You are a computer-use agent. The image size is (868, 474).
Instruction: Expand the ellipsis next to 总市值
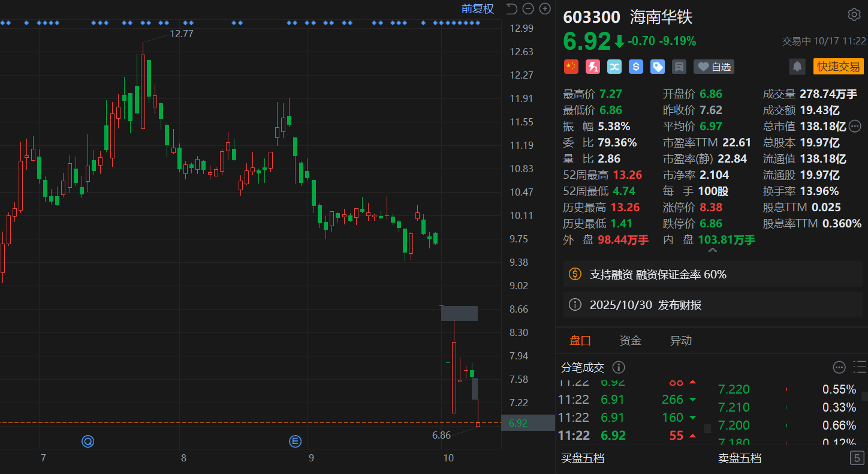pyautogui.click(x=855, y=126)
